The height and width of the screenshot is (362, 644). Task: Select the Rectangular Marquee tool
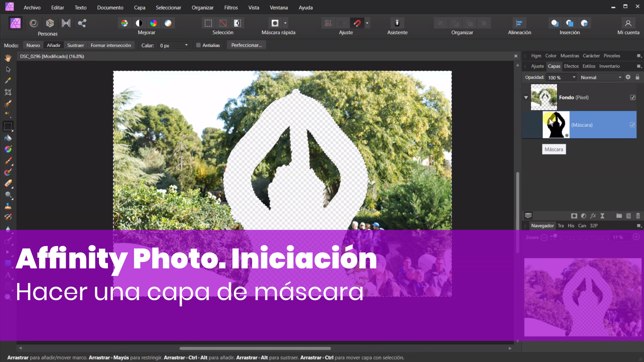point(8,126)
